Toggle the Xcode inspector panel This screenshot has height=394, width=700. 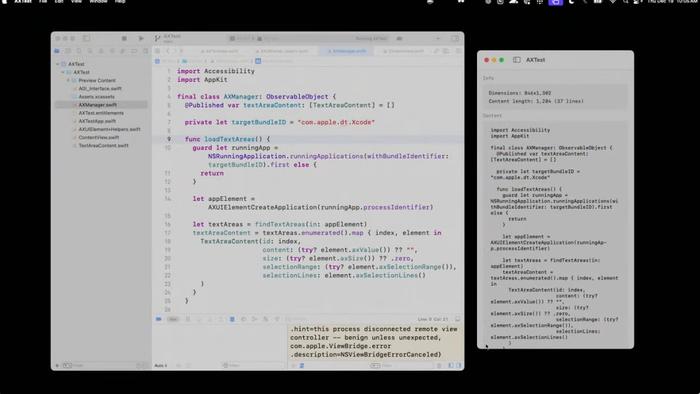point(455,39)
